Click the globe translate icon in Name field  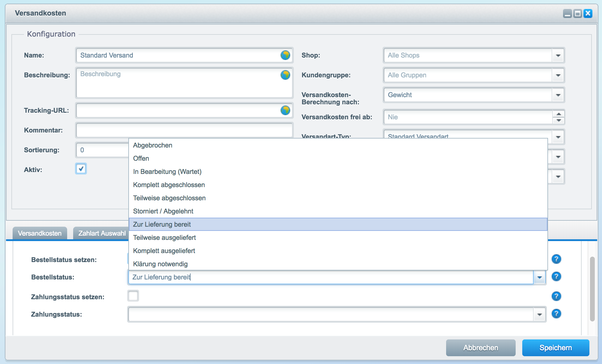tap(285, 55)
